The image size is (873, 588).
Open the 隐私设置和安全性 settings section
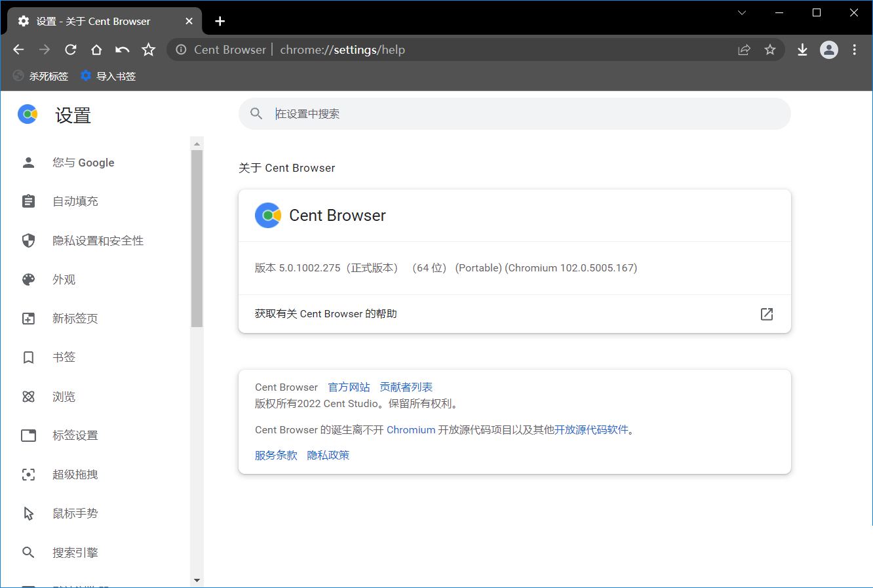pos(98,241)
